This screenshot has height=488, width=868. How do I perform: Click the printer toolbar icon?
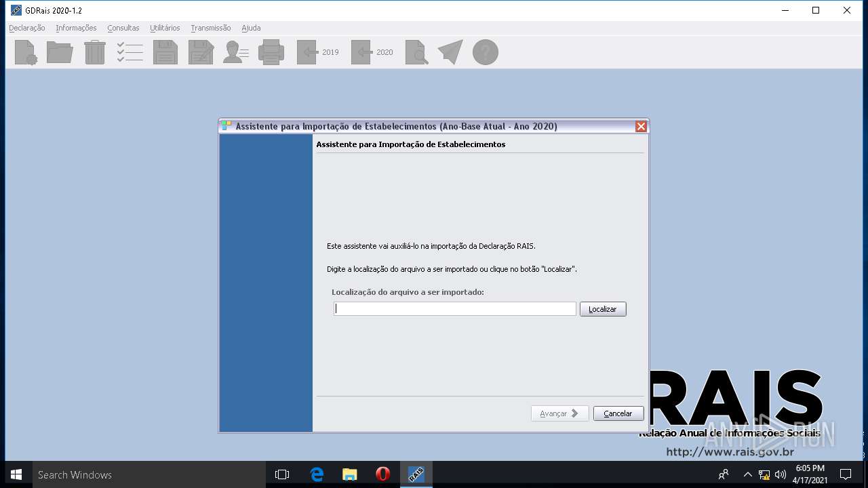271,52
